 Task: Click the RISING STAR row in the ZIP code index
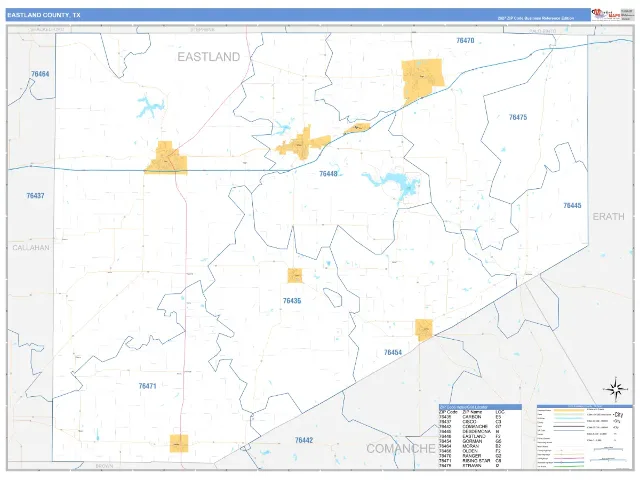tap(470, 461)
